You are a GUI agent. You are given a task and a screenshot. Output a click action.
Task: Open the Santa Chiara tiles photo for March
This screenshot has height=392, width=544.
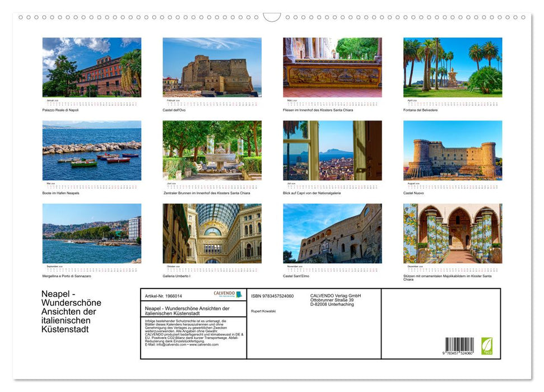pos(332,67)
